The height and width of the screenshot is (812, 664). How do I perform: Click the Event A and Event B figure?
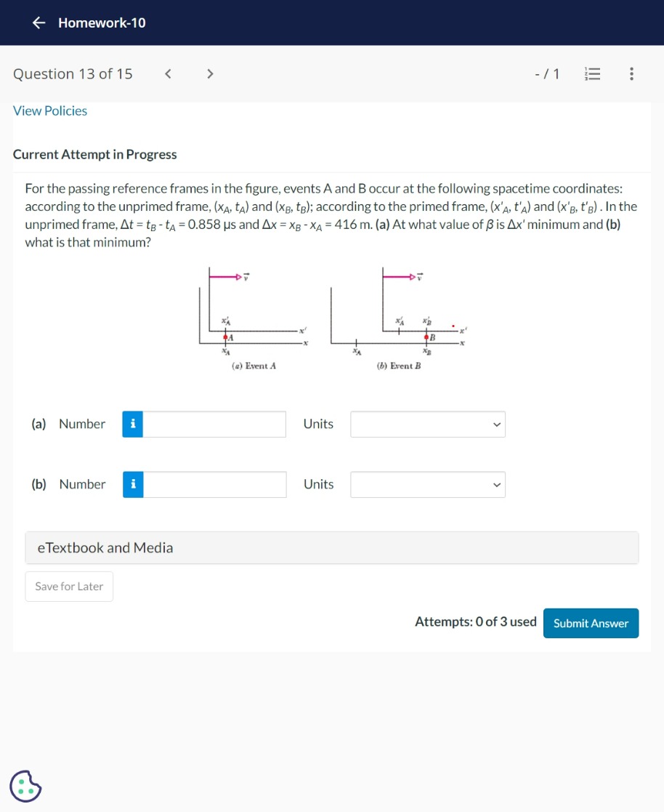click(x=331, y=320)
